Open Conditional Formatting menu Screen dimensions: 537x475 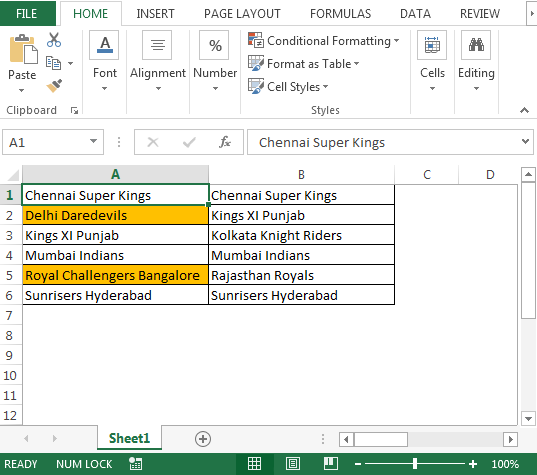tap(324, 41)
